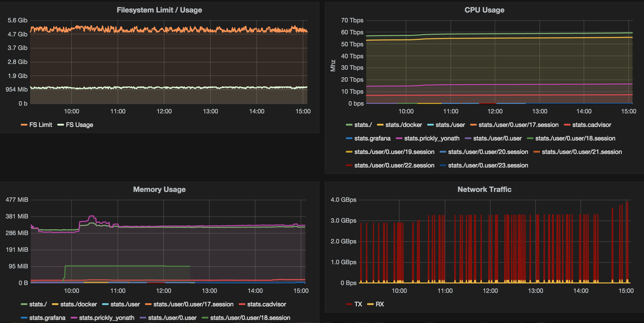Screen dimensions: 644x323
Task: Select stats./user/0.user/19.session legend entry
Action: [394, 152]
